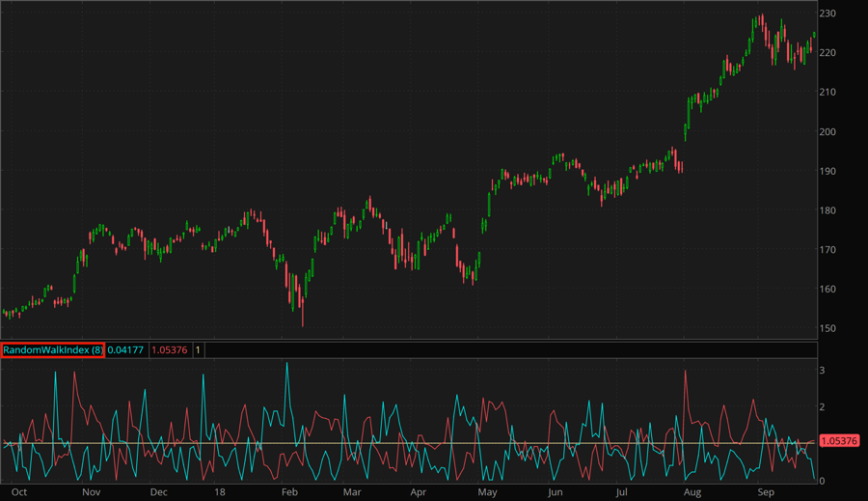Select the Feb time axis label

click(x=289, y=491)
